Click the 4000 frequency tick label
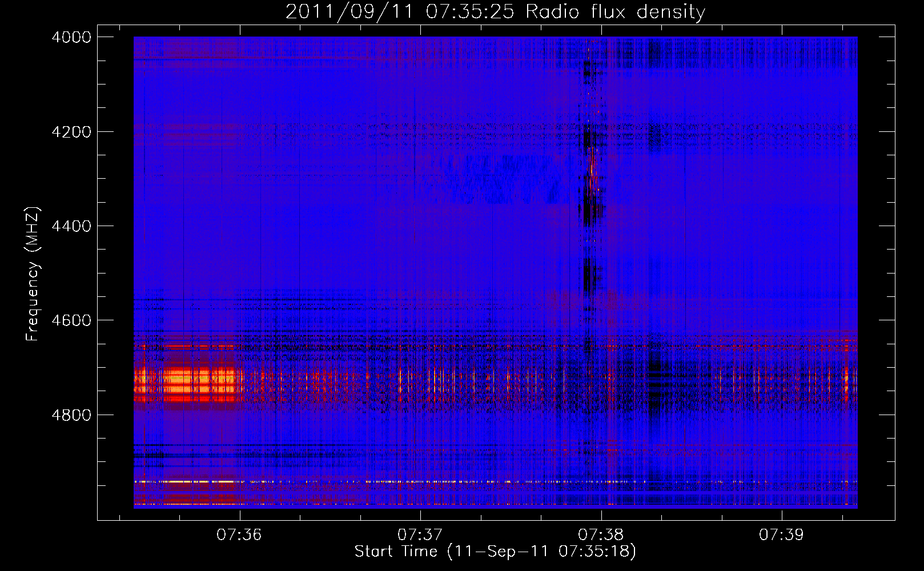Viewport: 924px width, 571px height. [71, 37]
